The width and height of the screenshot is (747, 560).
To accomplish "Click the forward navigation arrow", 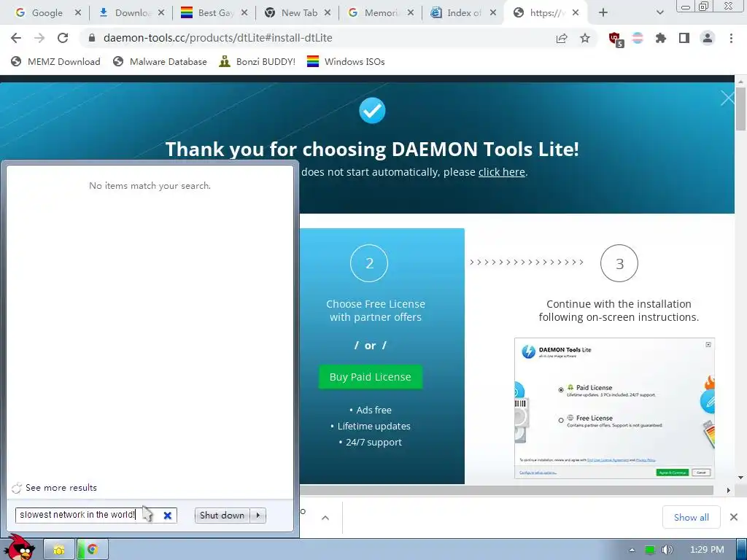I will [x=39, y=38].
